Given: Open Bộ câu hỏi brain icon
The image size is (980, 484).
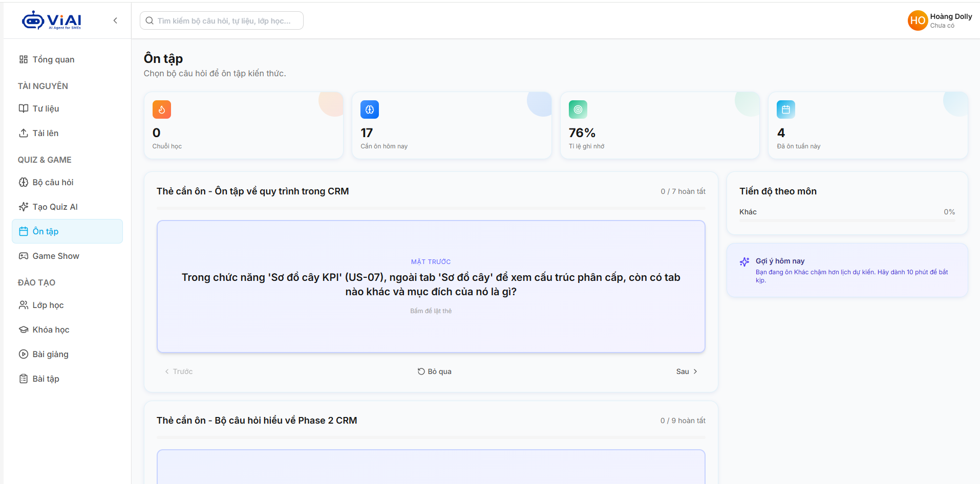Looking at the screenshot, I should [24, 182].
